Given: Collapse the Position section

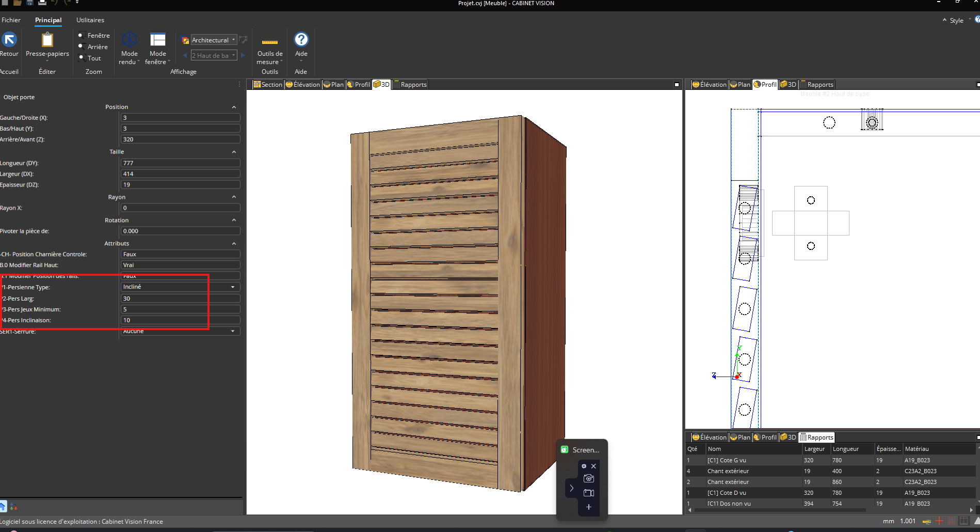Looking at the screenshot, I should point(234,107).
